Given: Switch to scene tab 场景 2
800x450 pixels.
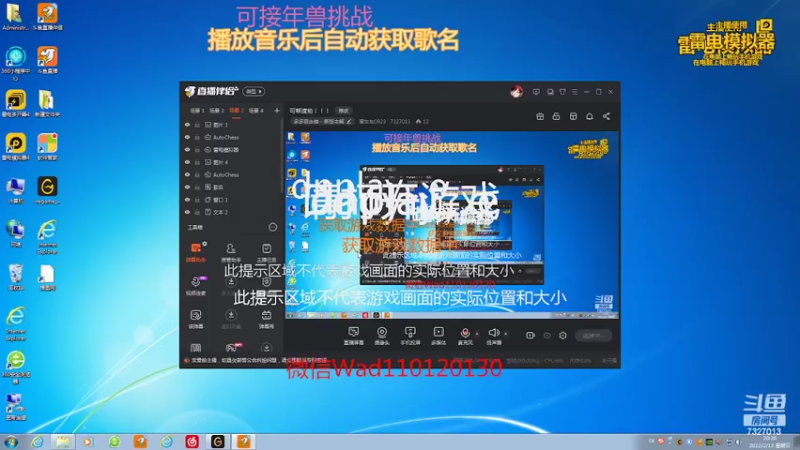Looking at the screenshot, I should tap(217, 111).
